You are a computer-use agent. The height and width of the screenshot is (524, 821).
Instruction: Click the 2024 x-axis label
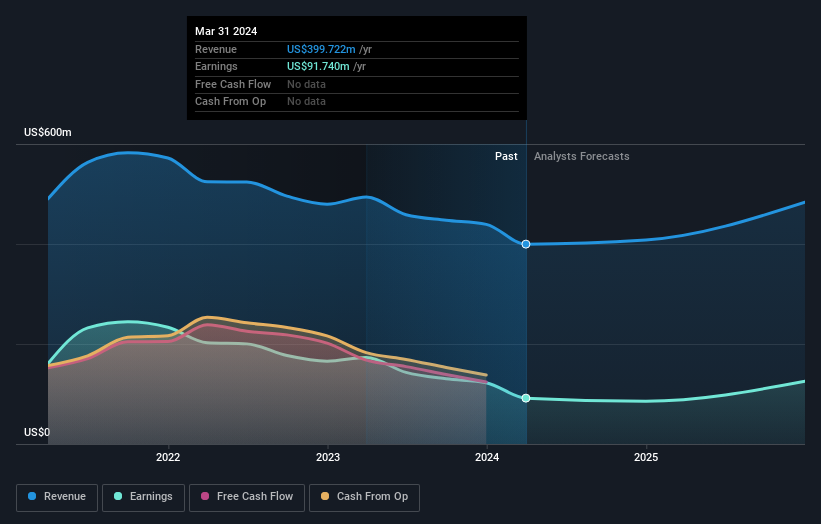487,457
